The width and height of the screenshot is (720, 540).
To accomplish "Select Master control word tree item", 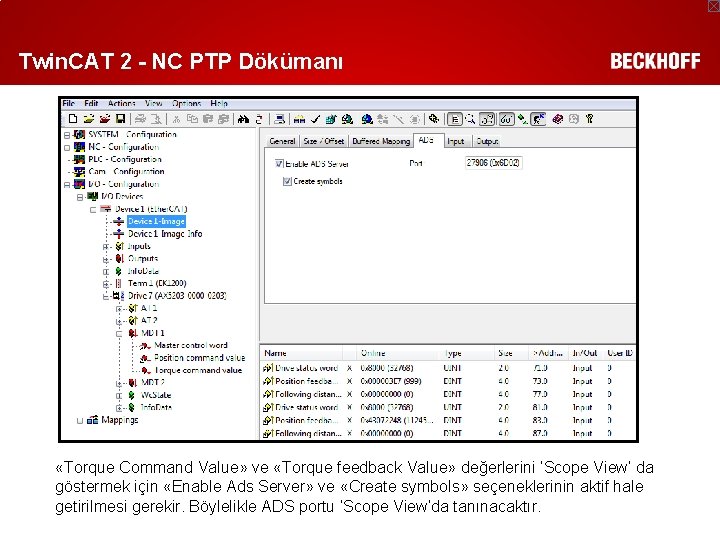I will point(191,345).
